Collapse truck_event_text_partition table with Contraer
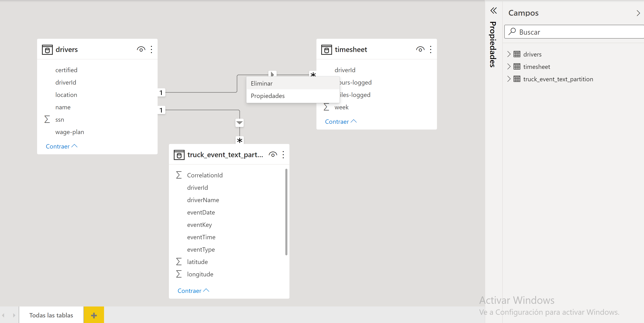 [x=193, y=291]
